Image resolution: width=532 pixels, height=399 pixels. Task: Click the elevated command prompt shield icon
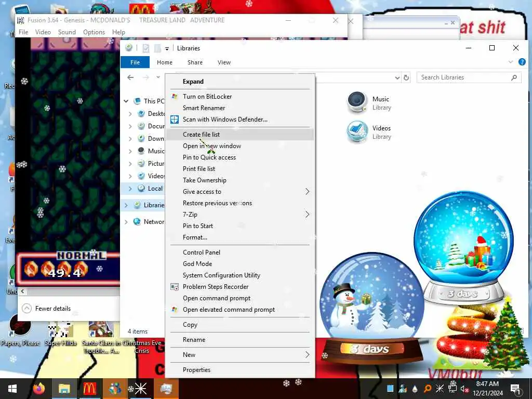[175, 310]
